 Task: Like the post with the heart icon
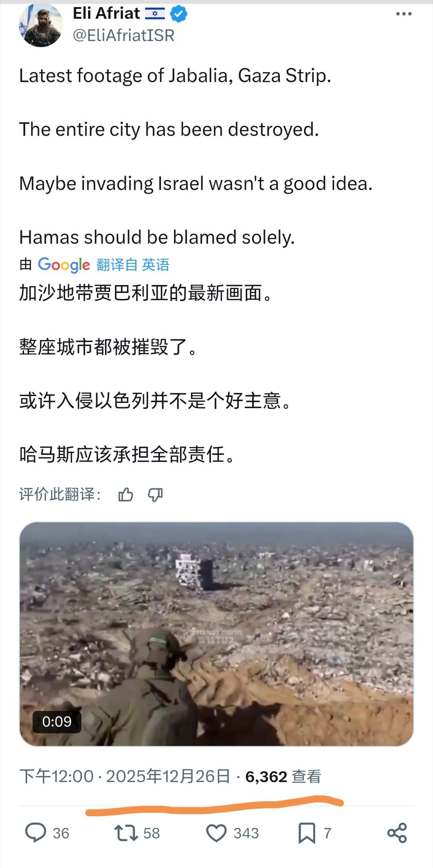pyautogui.click(x=216, y=833)
